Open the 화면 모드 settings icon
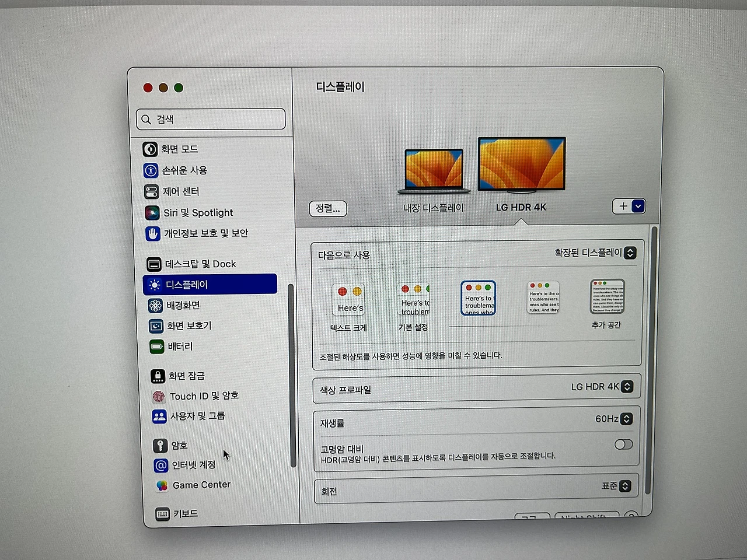The image size is (747, 560). click(150, 149)
